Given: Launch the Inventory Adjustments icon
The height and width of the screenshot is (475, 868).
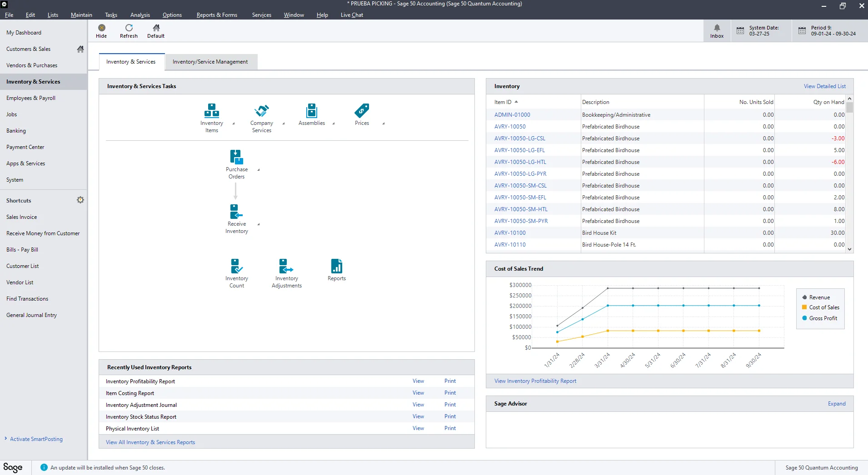Looking at the screenshot, I should click(x=286, y=266).
